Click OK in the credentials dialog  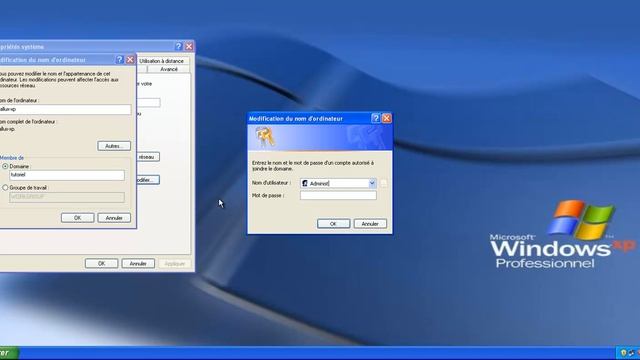click(x=333, y=224)
